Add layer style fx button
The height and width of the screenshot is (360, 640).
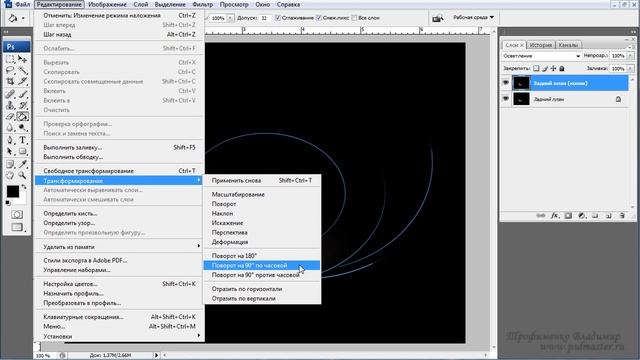554,216
